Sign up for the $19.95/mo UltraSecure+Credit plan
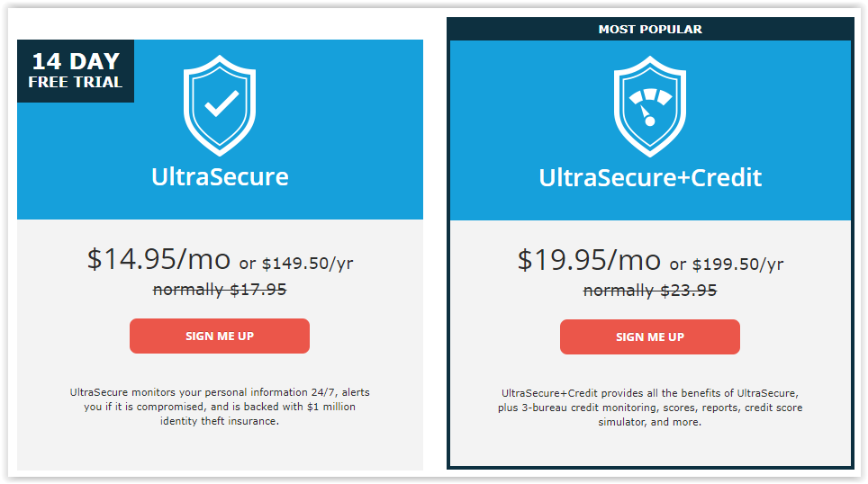Viewport: 868px width, 484px height. (650, 336)
